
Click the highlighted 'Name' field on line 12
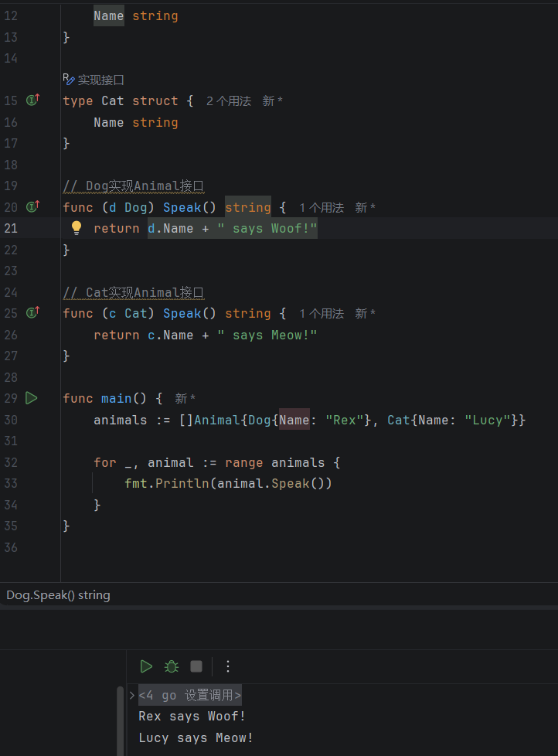point(109,16)
